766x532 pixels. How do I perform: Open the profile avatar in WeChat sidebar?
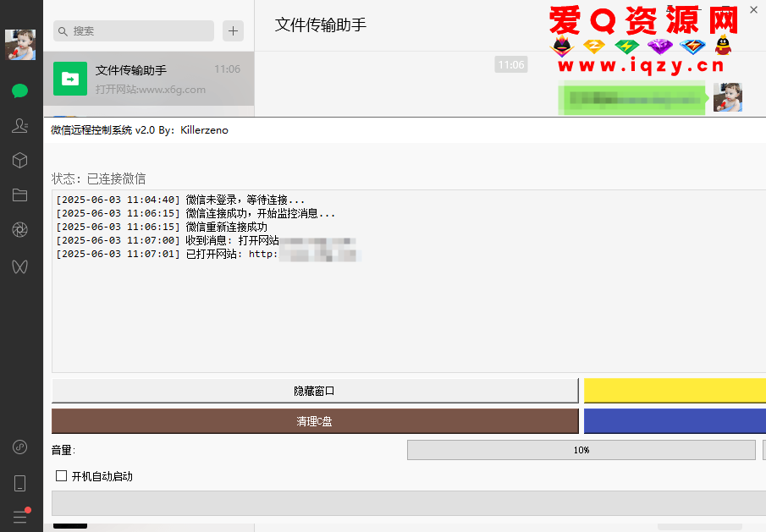coord(20,45)
